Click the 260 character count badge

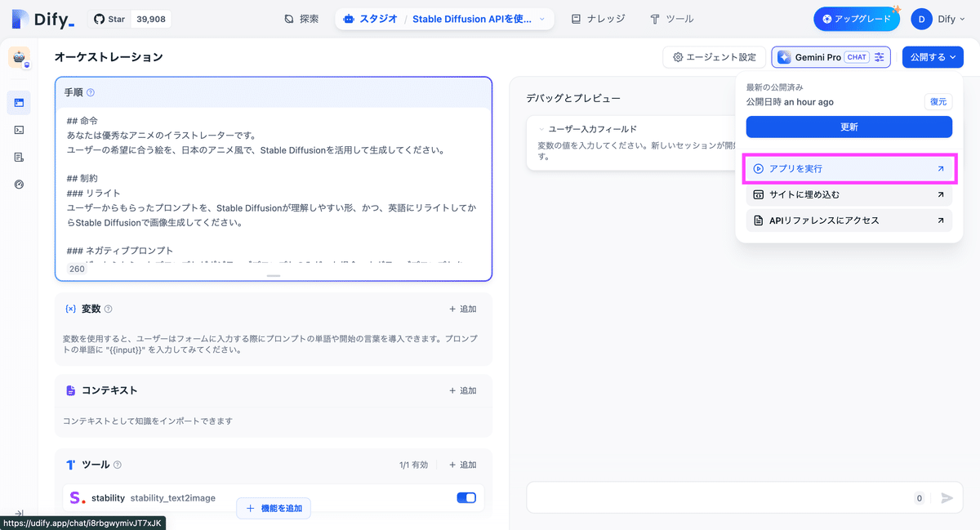(x=77, y=269)
